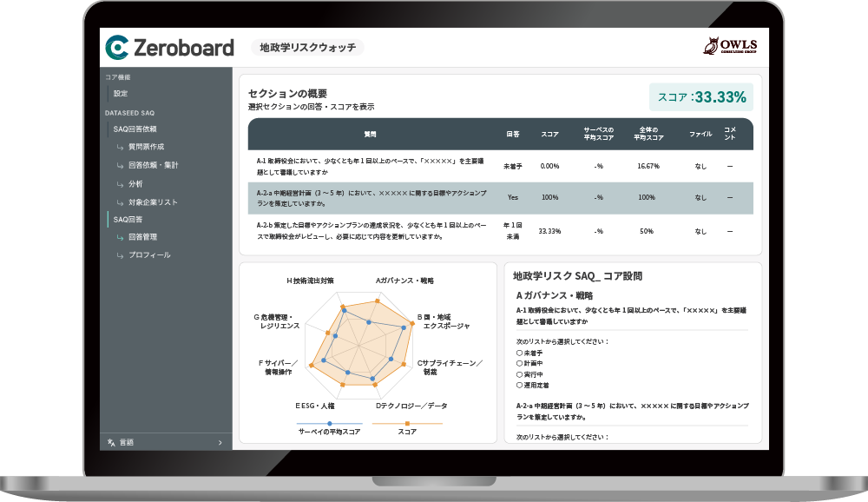
Task: Open 設定 in the sidebar
Action: (120, 93)
